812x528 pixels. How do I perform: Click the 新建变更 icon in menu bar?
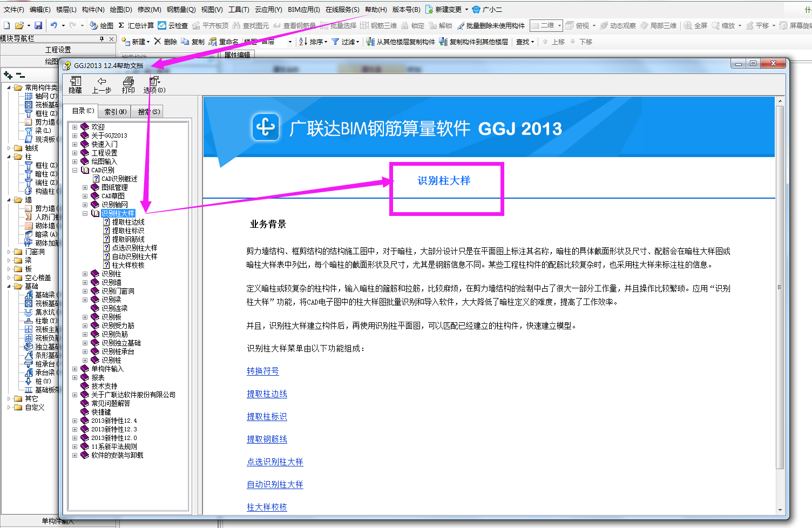coord(429,9)
